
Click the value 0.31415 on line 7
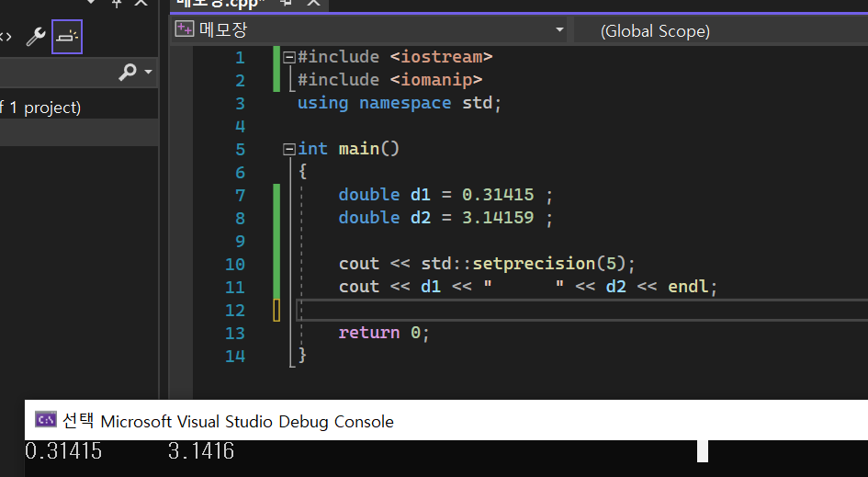pos(498,195)
